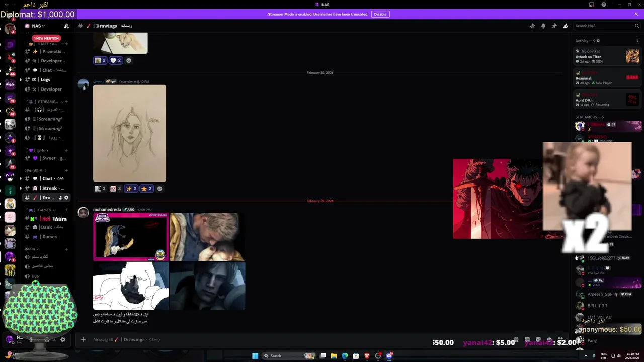Open notification settings bell icon
Screen dimensions: 644x362
(543, 26)
